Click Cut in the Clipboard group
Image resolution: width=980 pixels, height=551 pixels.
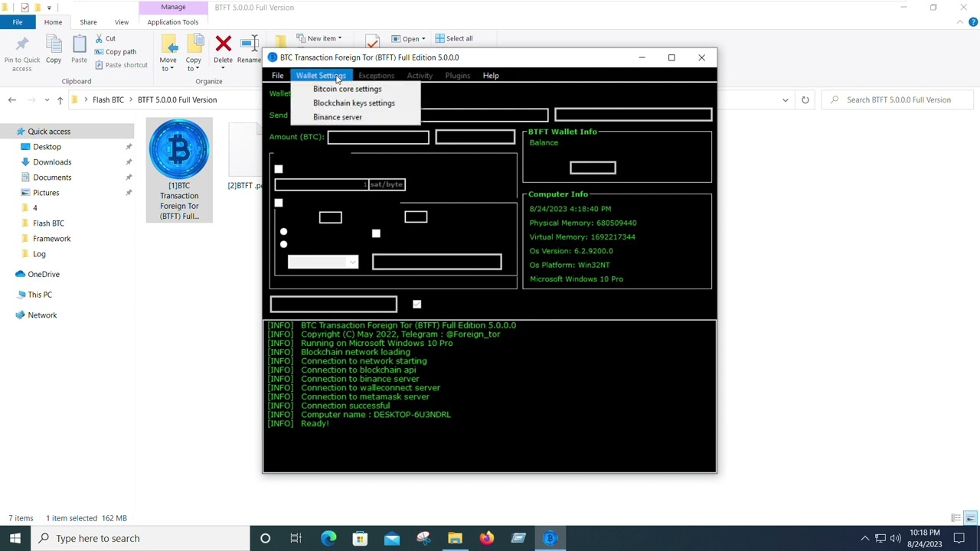click(105, 38)
